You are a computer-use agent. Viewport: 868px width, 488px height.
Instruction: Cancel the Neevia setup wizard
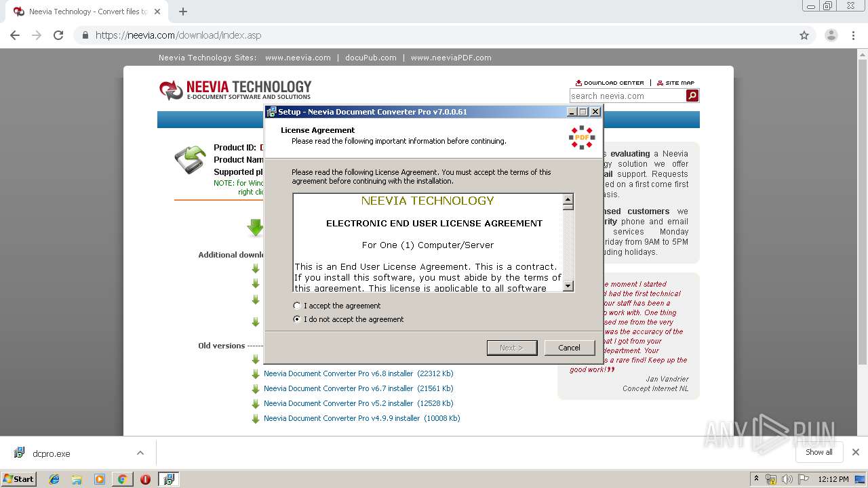[569, 348]
